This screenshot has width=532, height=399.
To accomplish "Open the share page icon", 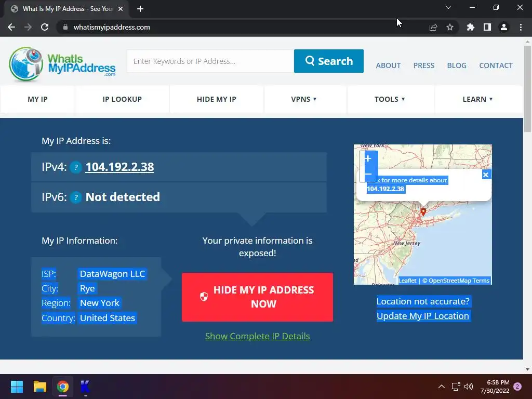I will click(433, 27).
